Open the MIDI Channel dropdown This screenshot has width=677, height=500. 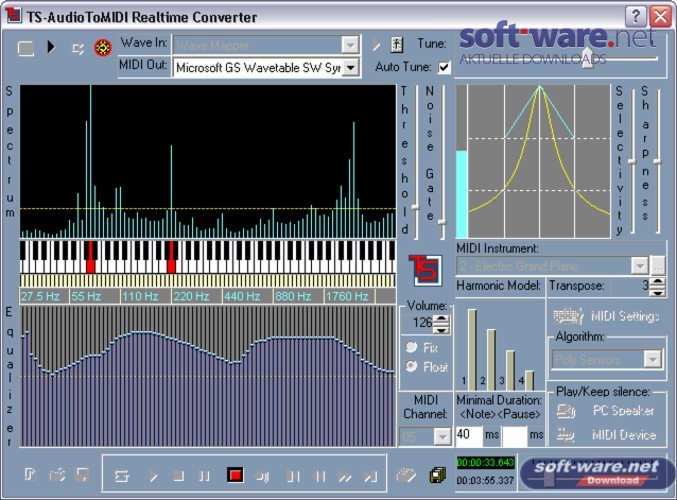pyautogui.click(x=443, y=437)
